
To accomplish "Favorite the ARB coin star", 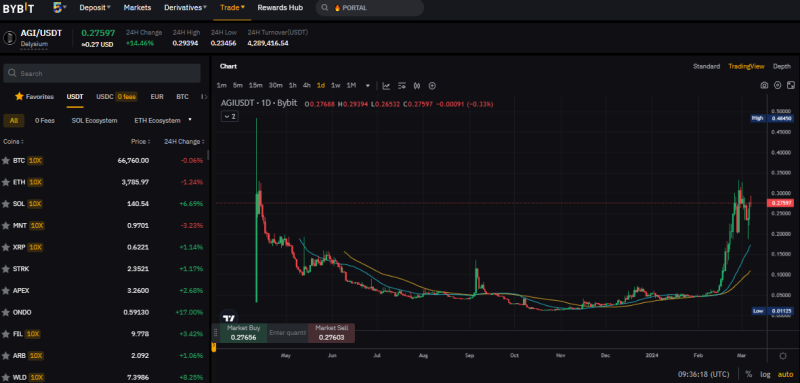I will click(x=6, y=355).
